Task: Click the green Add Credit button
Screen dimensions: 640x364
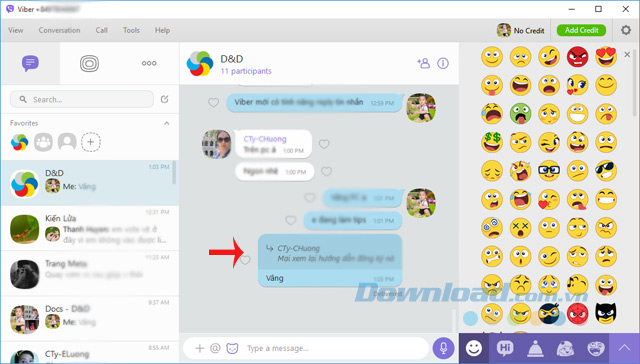Action: (x=581, y=30)
